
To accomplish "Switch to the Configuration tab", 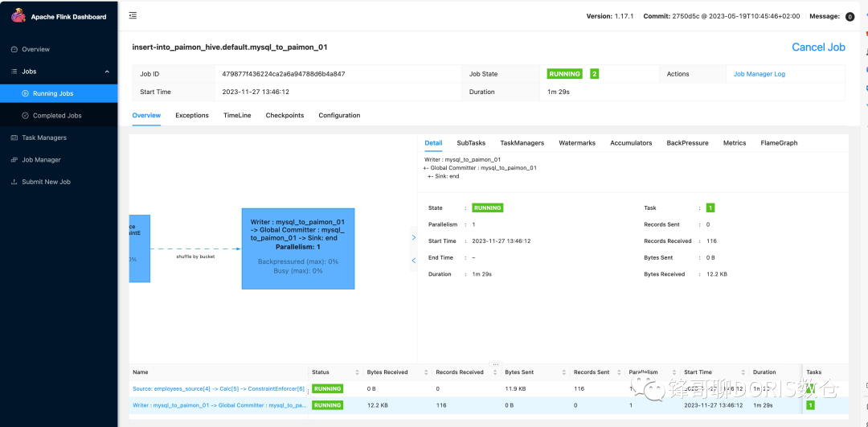I will 339,115.
